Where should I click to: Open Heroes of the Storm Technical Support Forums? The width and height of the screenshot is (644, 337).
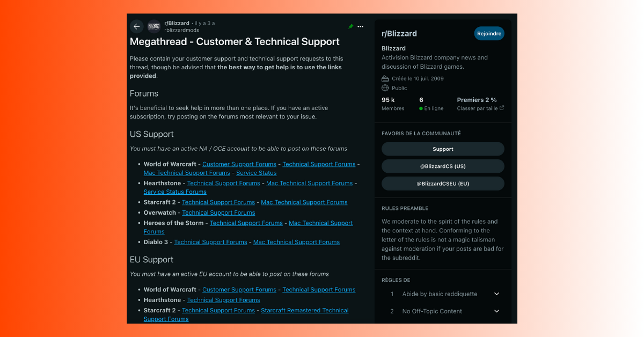[246, 223]
